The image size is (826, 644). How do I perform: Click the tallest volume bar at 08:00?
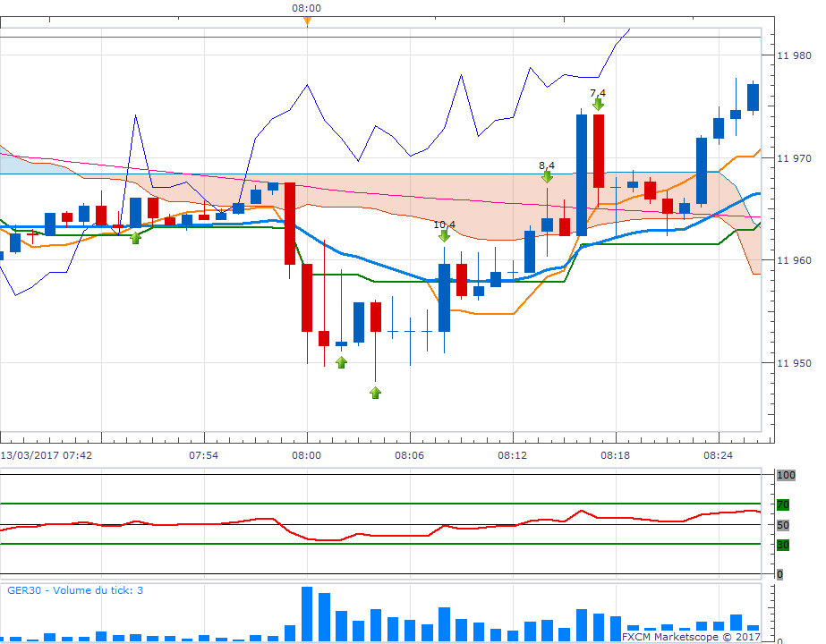(x=307, y=614)
